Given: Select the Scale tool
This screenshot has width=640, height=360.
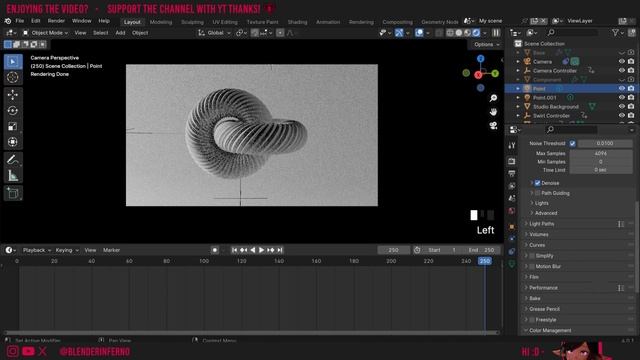Looking at the screenshot, I should click(13, 127).
